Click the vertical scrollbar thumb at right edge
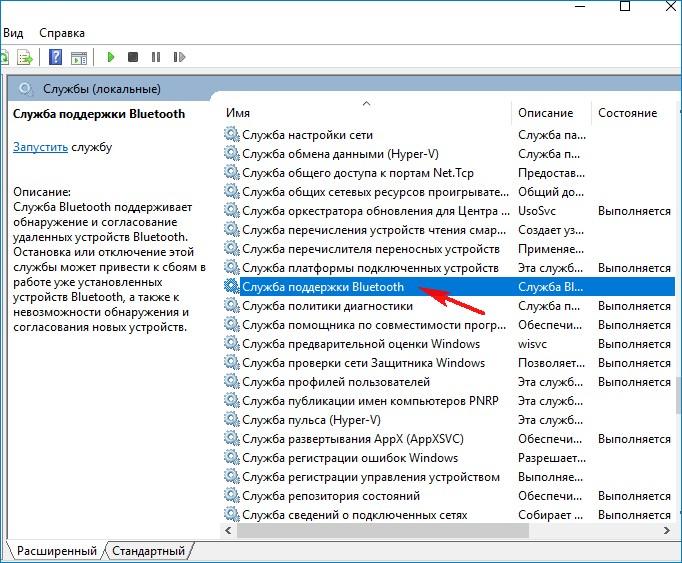The width and height of the screenshot is (682, 563). 679,395
